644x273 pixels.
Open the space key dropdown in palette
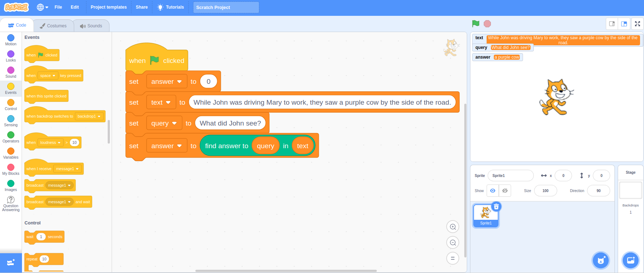[48, 76]
